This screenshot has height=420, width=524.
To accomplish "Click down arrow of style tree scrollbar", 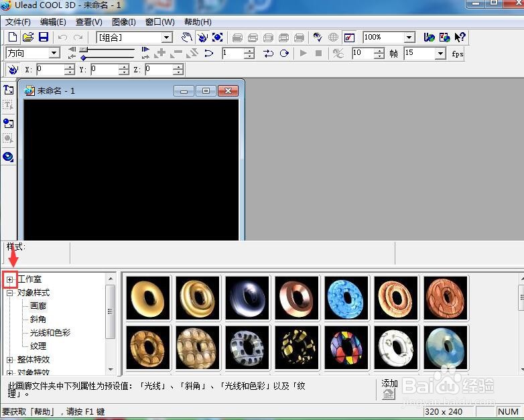I will click(111, 370).
